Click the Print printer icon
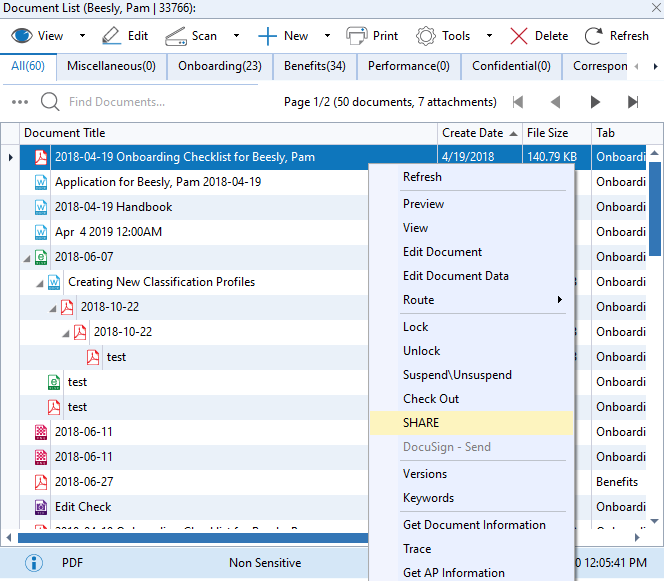 pyautogui.click(x=357, y=36)
